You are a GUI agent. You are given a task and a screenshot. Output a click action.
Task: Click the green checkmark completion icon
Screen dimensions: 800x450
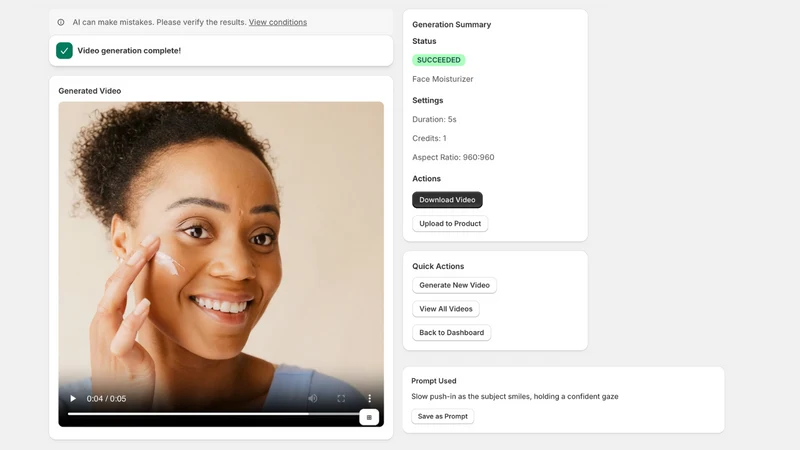pyautogui.click(x=64, y=51)
